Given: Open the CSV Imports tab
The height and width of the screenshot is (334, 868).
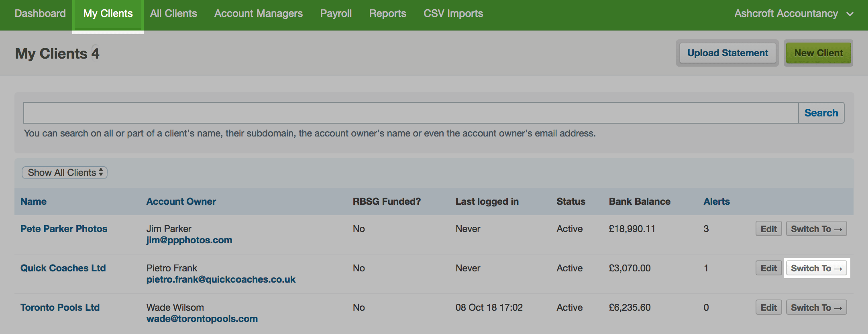Looking at the screenshot, I should (453, 14).
